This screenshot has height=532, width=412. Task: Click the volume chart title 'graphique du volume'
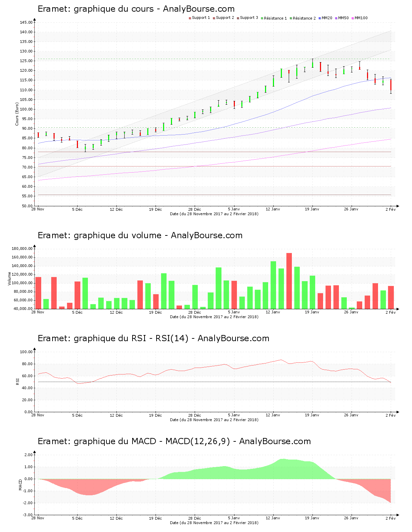[x=117, y=235]
